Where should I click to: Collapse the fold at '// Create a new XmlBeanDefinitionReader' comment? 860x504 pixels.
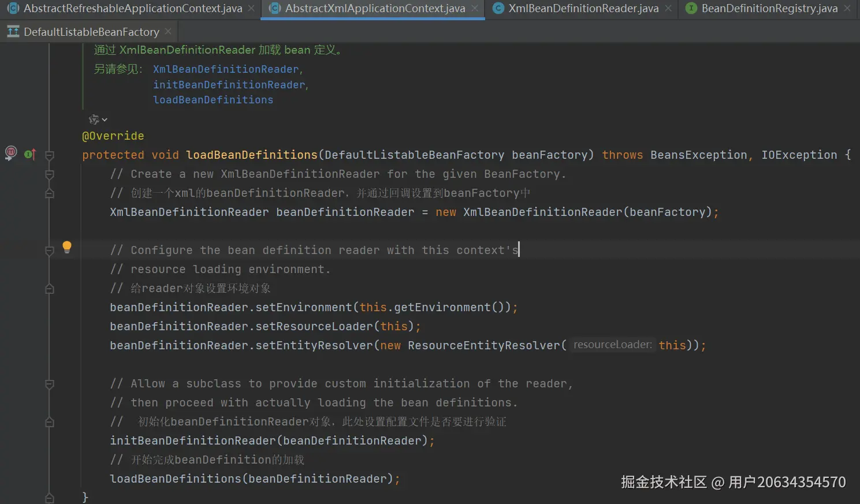pos(50,174)
